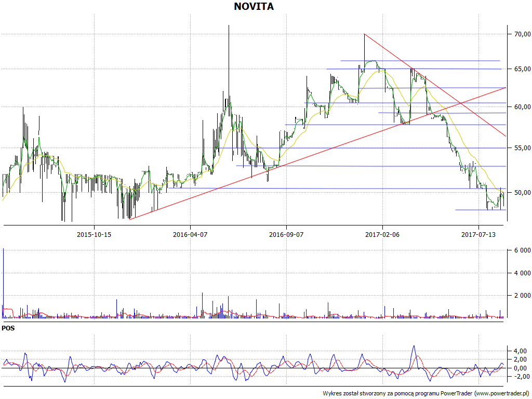Image resolution: width=532 pixels, height=399 pixels.
Task: Click the PowerTrader credit text at bottom
Action: (x=425, y=393)
